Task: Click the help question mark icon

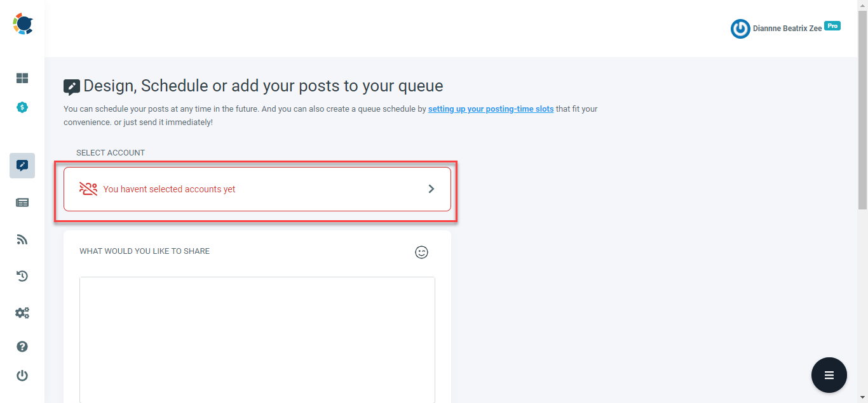Action: click(22, 347)
